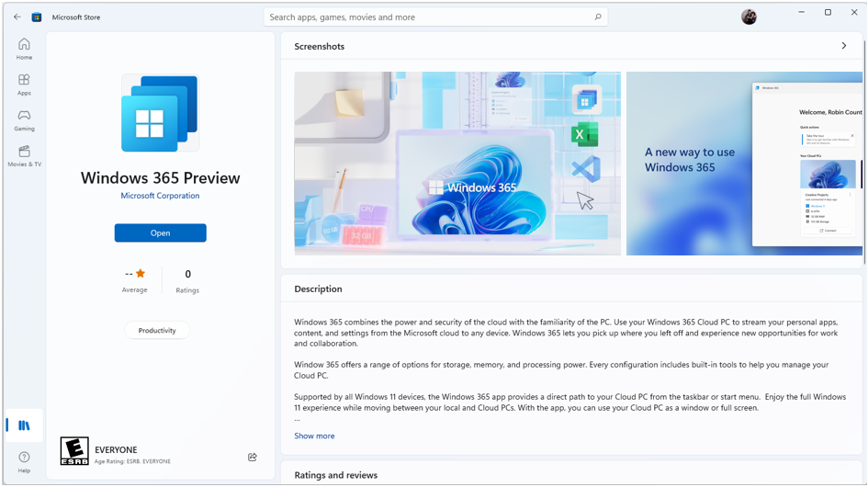Open the Gaming section in sidebar
The height and width of the screenshot is (487, 868).
(24, 120)
